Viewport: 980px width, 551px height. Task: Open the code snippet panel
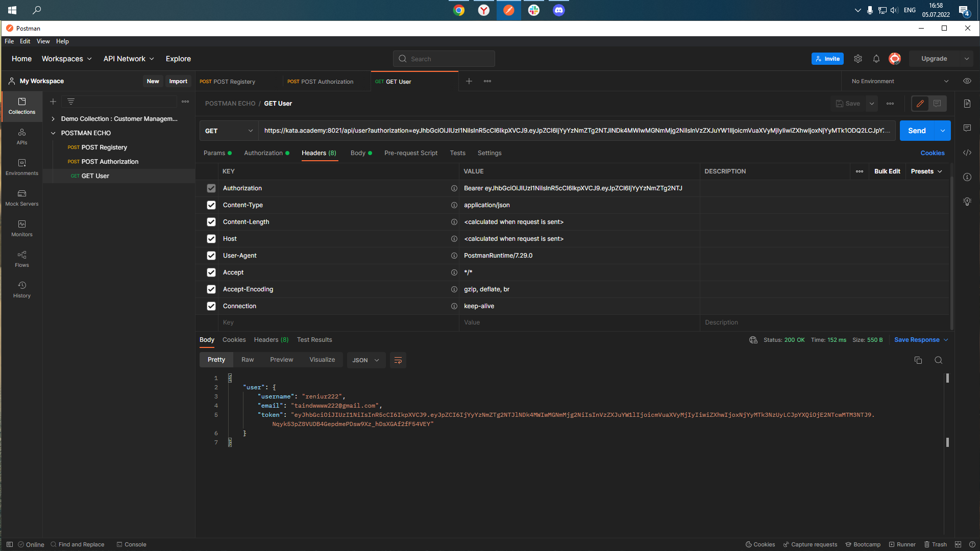point(967,152)
